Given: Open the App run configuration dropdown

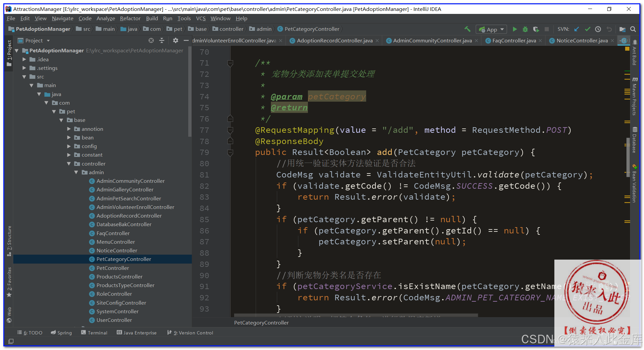Looking at the screenshot, I should [491, 29].
